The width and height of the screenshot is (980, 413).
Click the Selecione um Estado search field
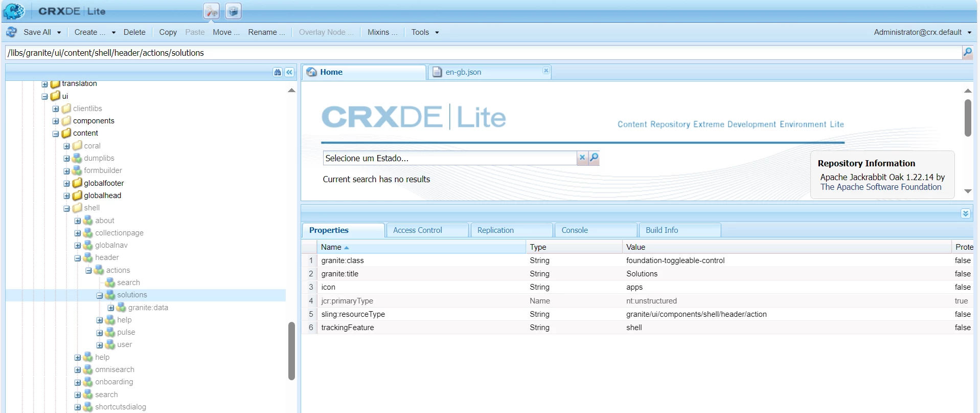[450, 158]
